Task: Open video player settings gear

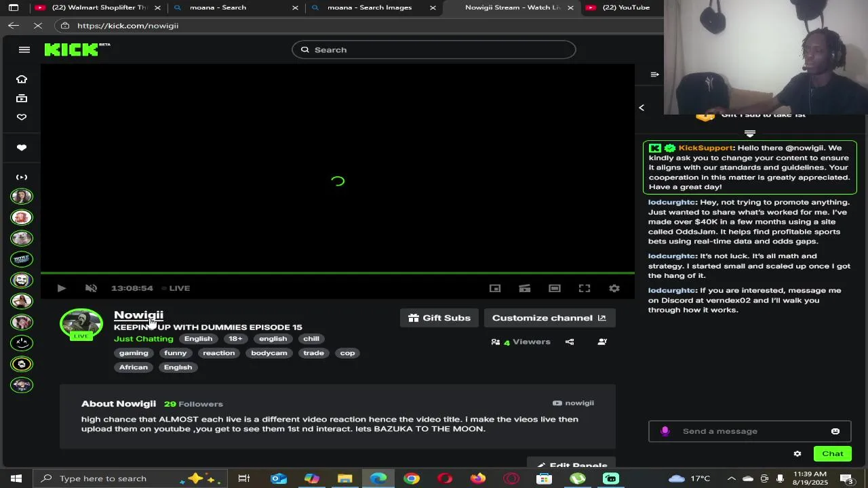Action: (x=614, y=288)
